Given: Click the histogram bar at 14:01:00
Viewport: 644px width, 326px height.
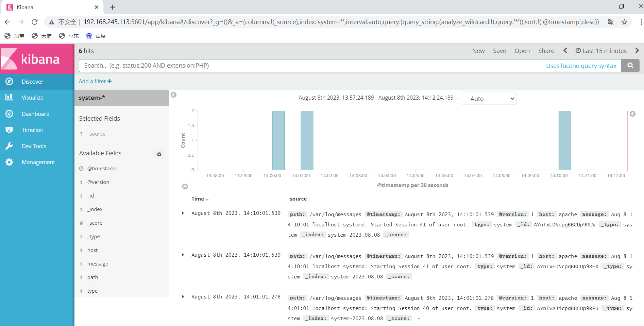Looking at the screenshot, I should pos(307,140).
